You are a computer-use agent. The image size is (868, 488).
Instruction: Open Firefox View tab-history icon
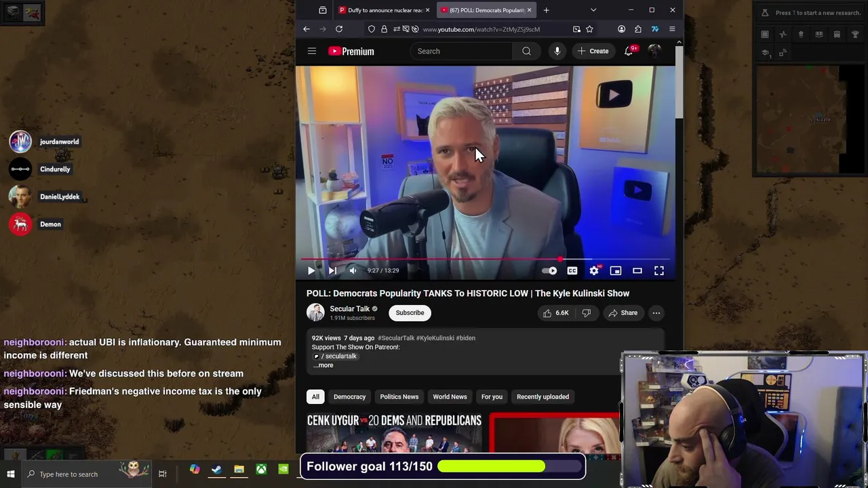tap(323, 10)
